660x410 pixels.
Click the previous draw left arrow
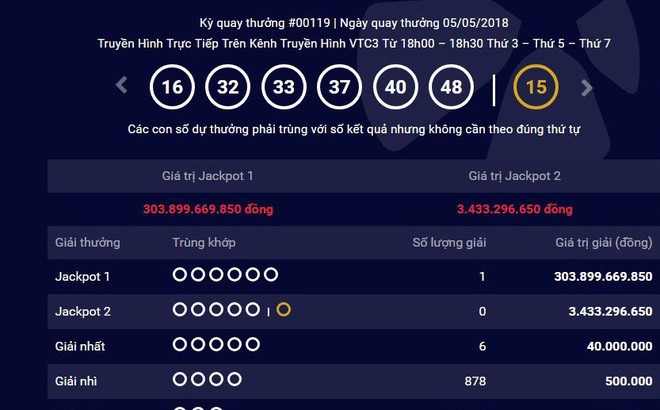(122, 86)
